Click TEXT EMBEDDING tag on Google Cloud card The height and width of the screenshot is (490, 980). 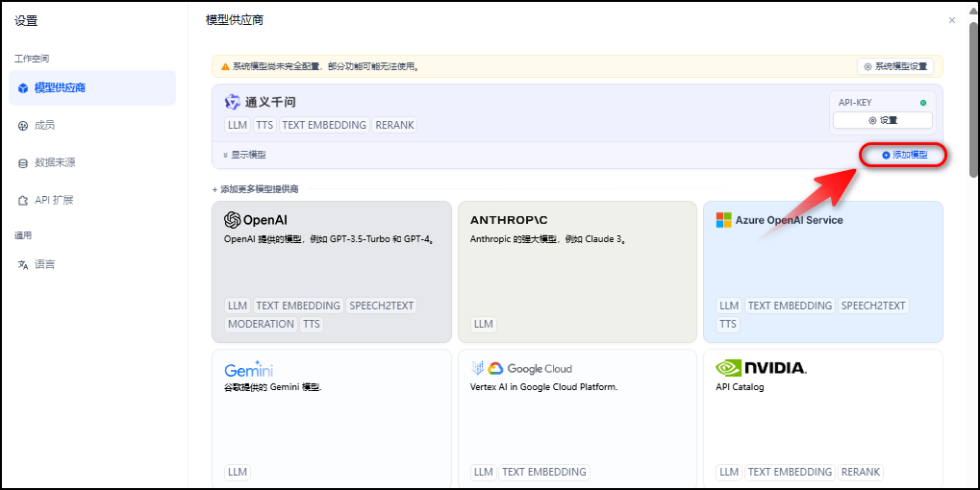pos(544,472)
